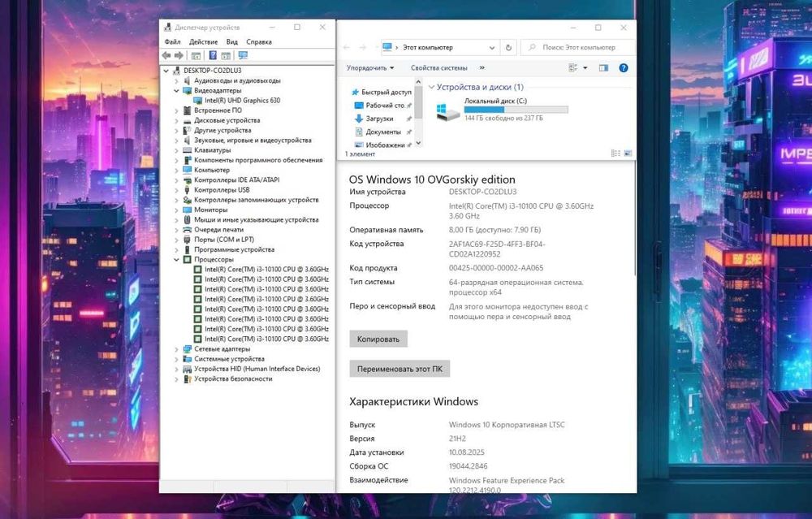The image size is (812, 519).
Task: Click the Клавиатуры keyboard icon
Action: (188, 150)
